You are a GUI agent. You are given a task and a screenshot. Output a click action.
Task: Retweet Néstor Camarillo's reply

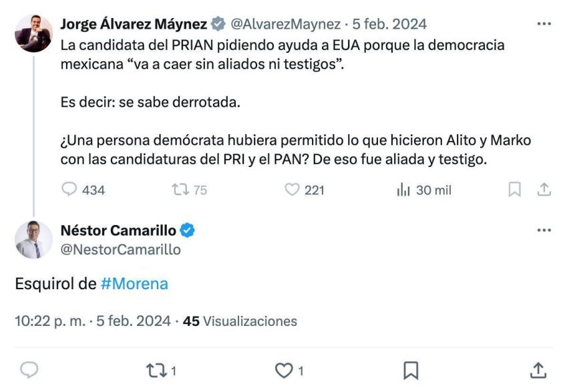point(156,370)
